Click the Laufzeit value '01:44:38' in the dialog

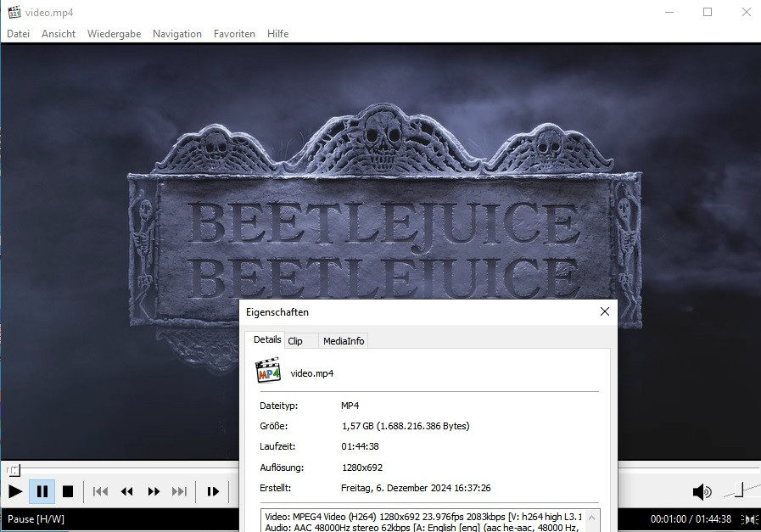360,446
